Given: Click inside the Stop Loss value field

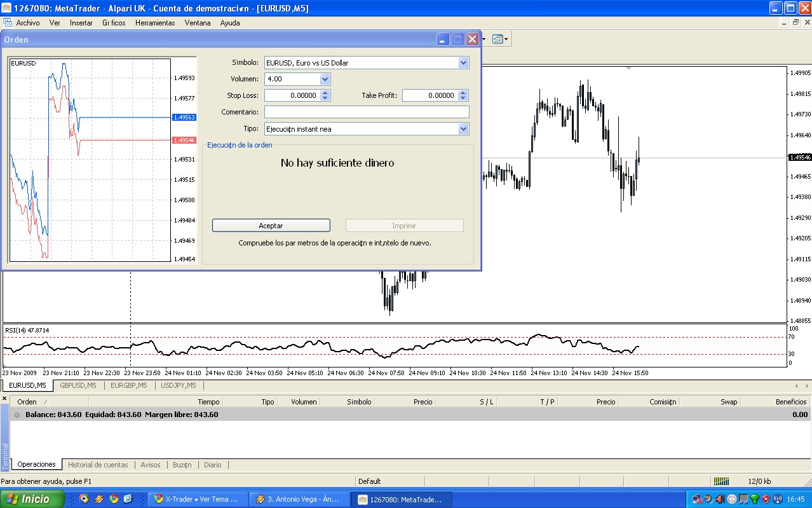Looking at the screenshot, I should pyautogui.click(x=292, y=96).
